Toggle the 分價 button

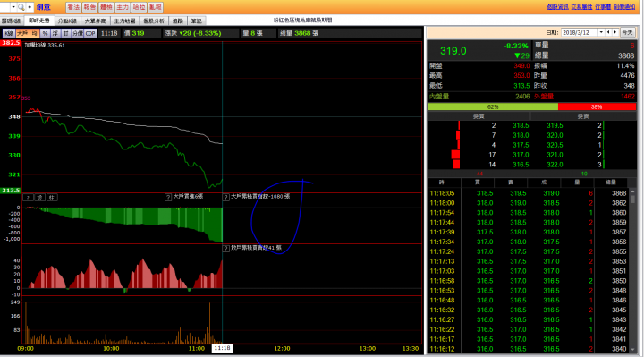(78, 33)
